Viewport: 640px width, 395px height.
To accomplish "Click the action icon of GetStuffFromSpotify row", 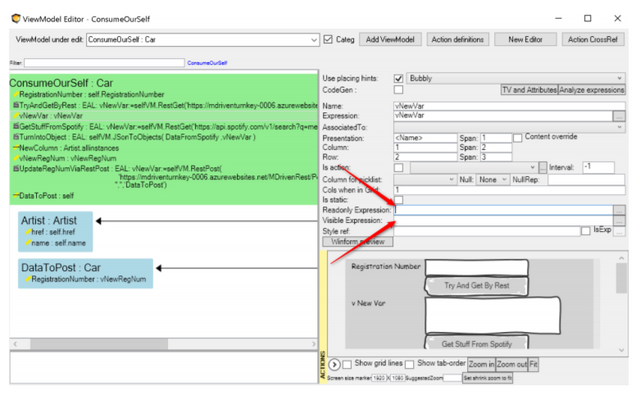I will (x=16, y=126).
